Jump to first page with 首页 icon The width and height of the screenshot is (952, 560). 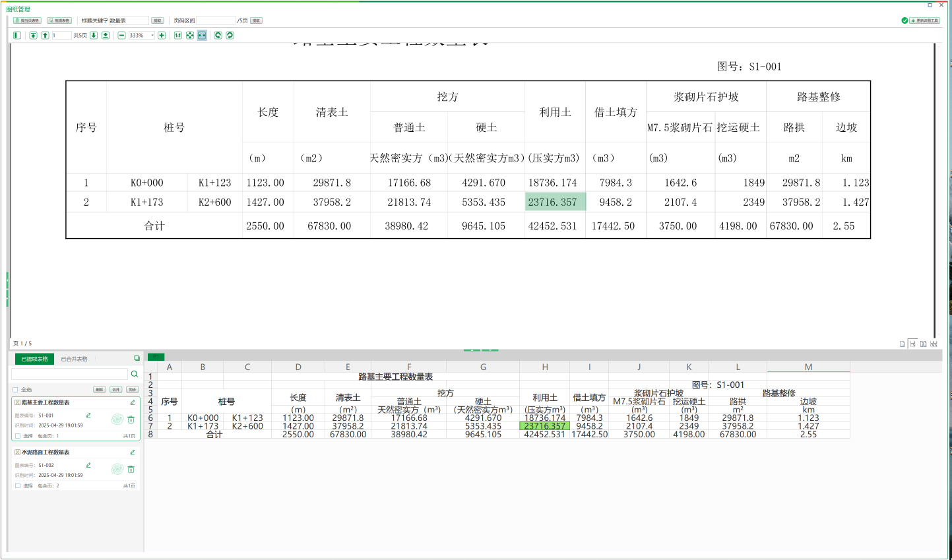click(32, 35)
